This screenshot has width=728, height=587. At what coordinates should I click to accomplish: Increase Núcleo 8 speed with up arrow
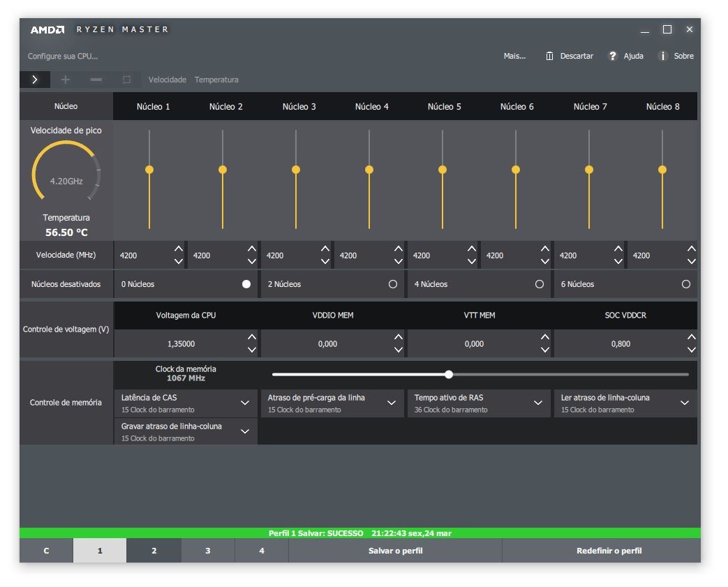(x=692, y=249)
